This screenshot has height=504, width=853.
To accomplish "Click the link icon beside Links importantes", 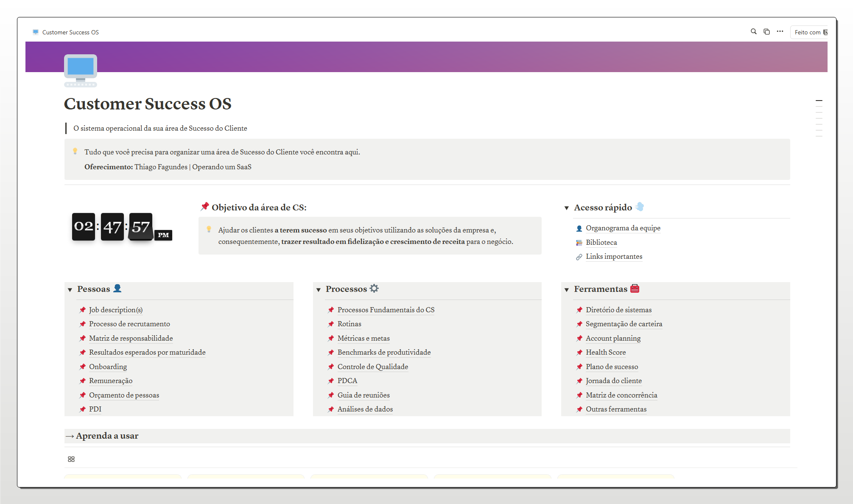I will pos(579,257).
